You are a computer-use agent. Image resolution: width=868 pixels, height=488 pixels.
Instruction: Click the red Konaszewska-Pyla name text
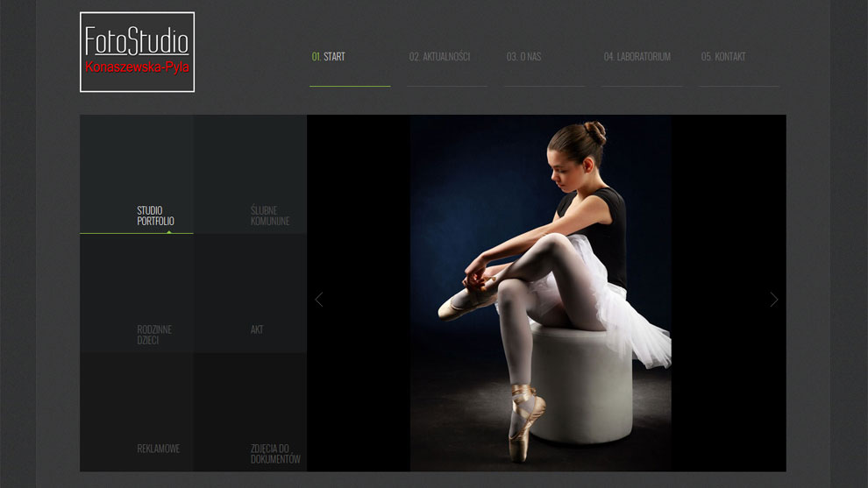pos(137,67)
